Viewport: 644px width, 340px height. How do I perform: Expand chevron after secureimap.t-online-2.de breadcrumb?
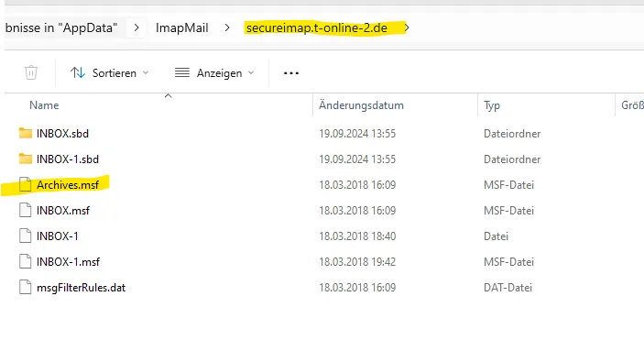pos(407,28)
